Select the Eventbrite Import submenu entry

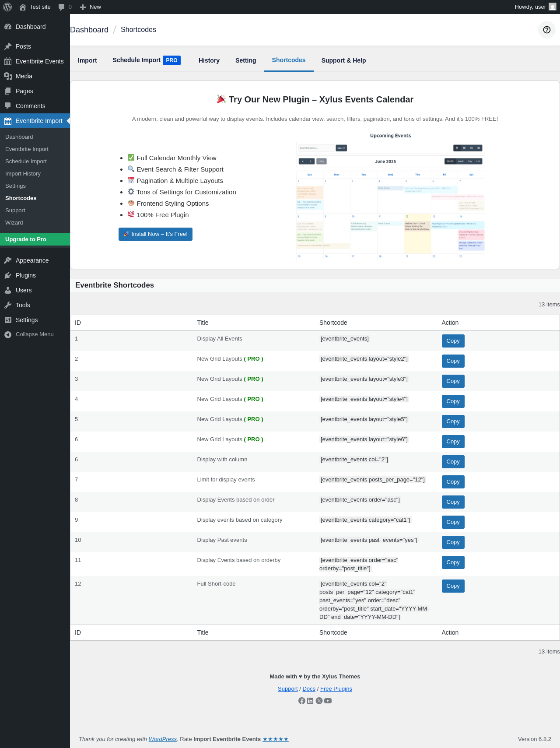pyautogui.click(x=35, y=149)
